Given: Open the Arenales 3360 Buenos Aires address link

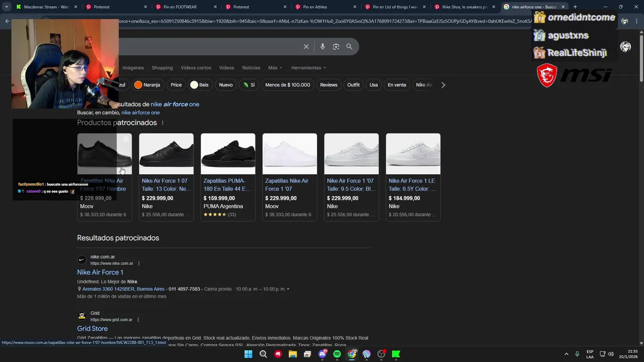Looking at the screenshot, I should click(123, 289).
